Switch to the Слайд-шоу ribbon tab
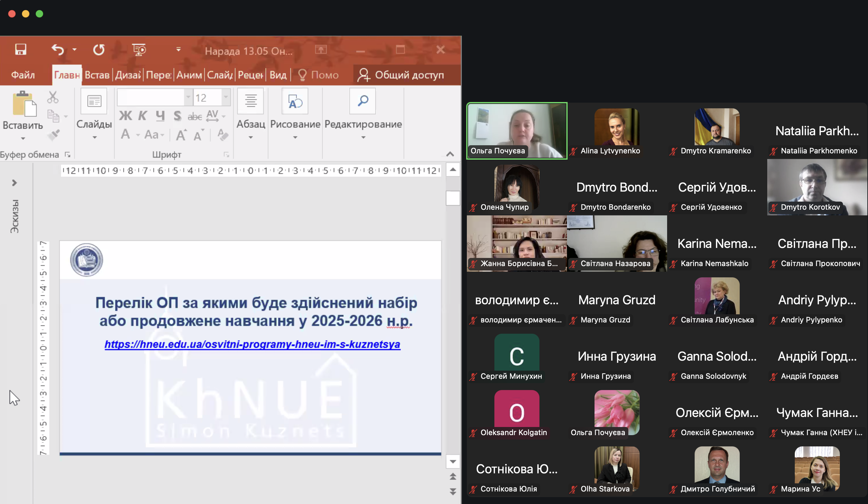 point(220,75)
